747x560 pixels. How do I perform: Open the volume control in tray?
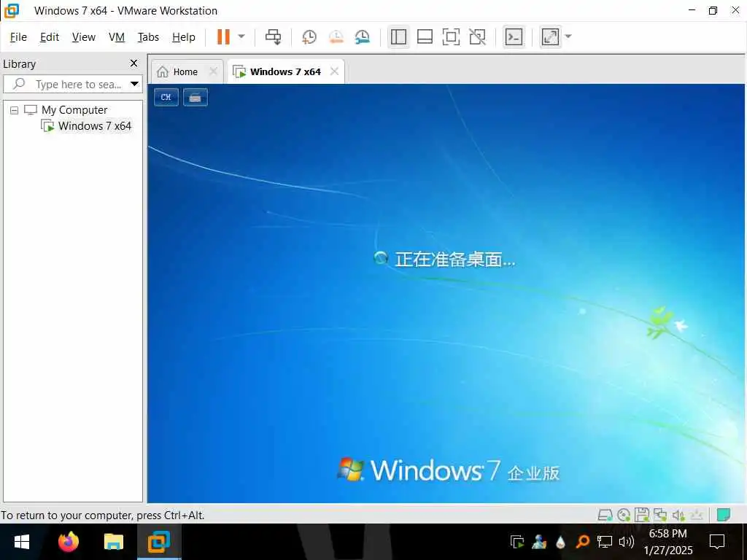pyautogui.click(x=627, y=542)
